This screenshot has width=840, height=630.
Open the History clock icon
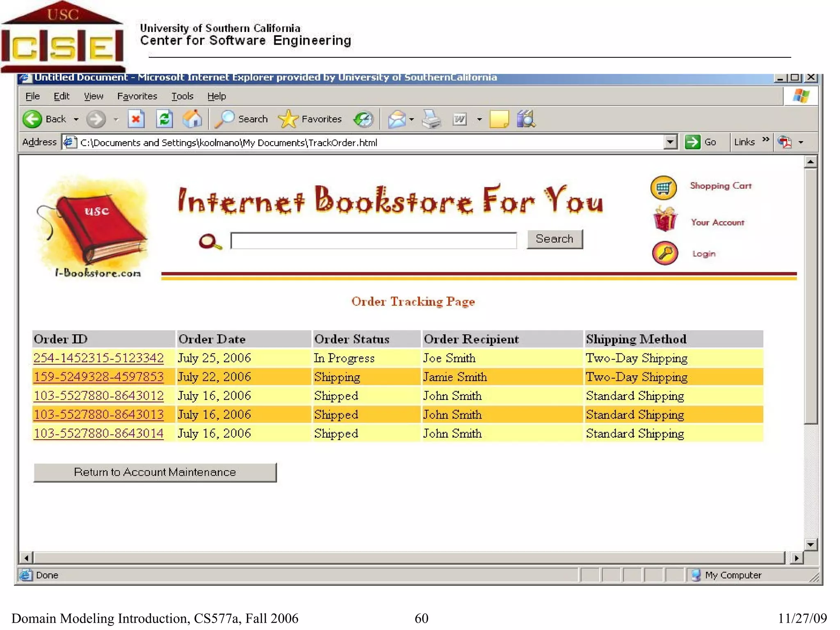(363, 119)
